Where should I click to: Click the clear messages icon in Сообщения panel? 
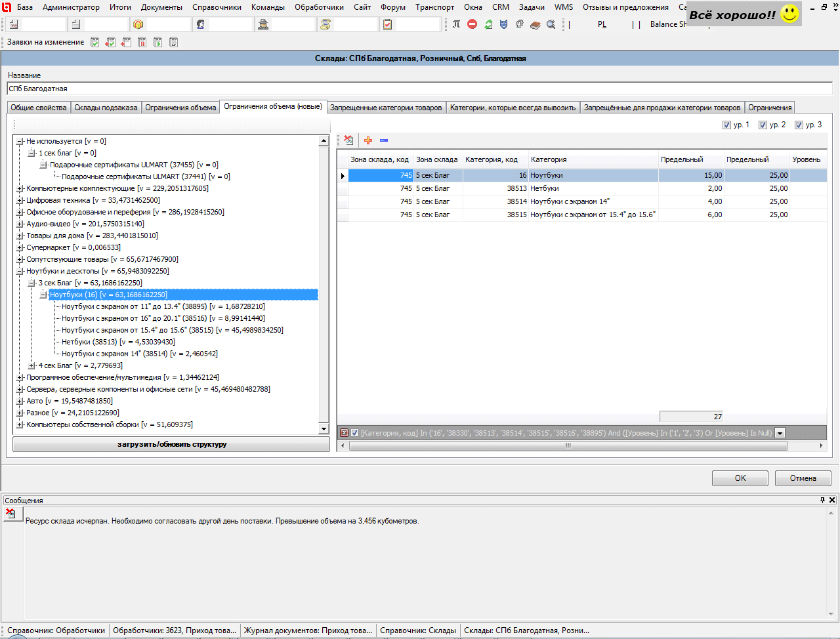[x=10, y=513]
